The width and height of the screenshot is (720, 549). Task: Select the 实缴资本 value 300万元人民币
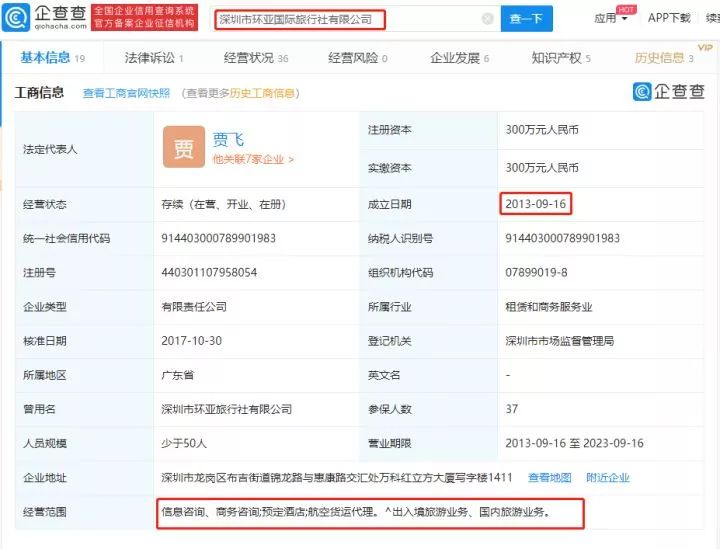click(x=542, y=168)
